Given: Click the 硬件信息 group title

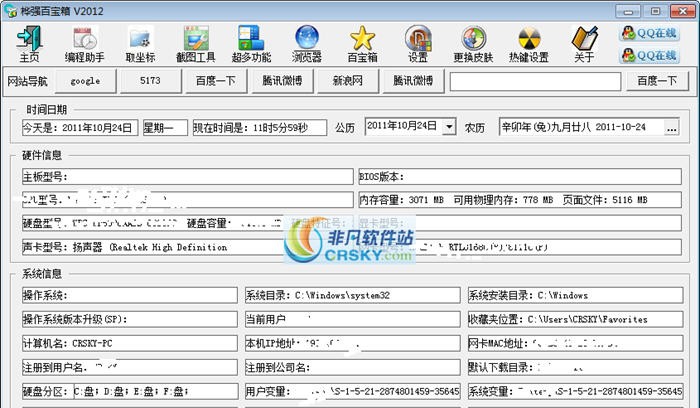Looking at the screenshot, I should [42, 155].
